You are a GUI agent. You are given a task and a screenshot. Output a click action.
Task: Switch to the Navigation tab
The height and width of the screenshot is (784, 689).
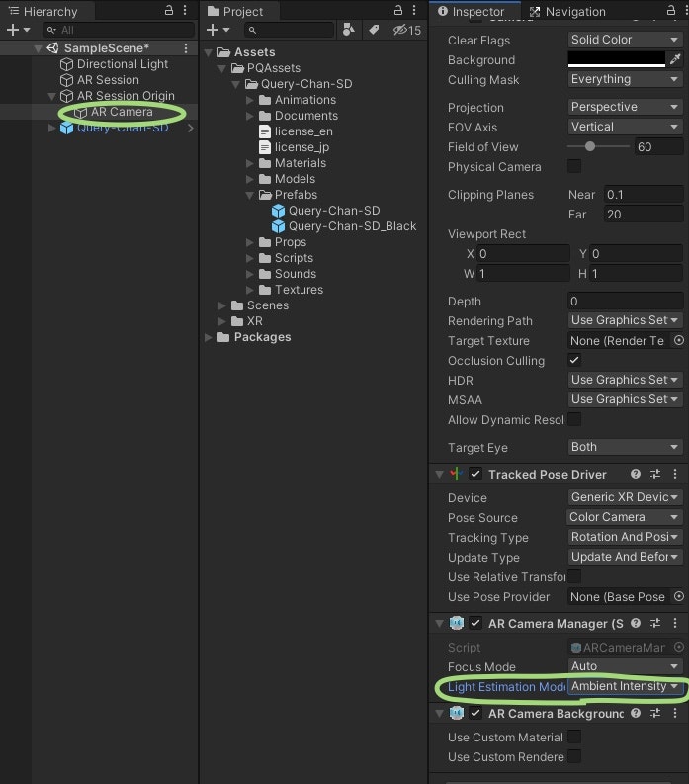(x=568, y=11)
